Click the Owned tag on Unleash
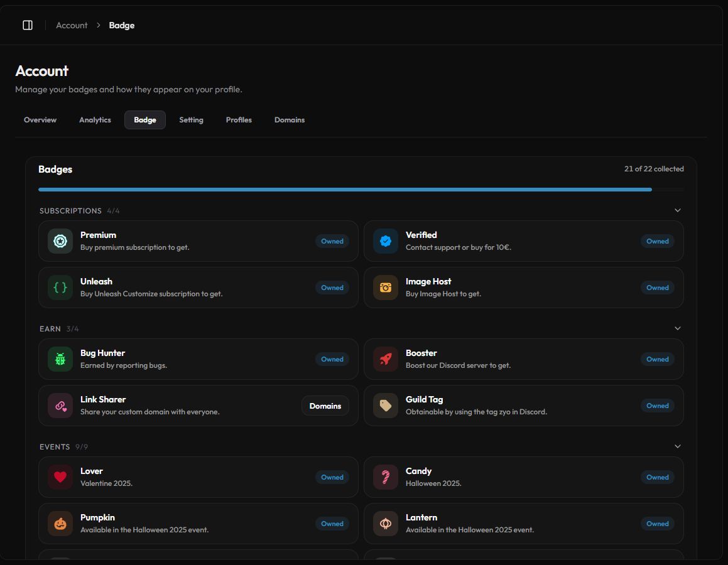The height and width of the screenshot is (565, 728). (x=332, y=288)
